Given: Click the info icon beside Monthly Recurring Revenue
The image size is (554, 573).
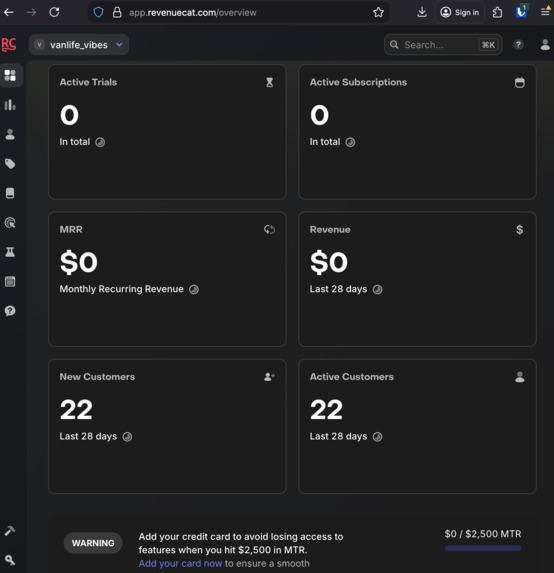Looking at the screenshot, I should tap(194, 289).
